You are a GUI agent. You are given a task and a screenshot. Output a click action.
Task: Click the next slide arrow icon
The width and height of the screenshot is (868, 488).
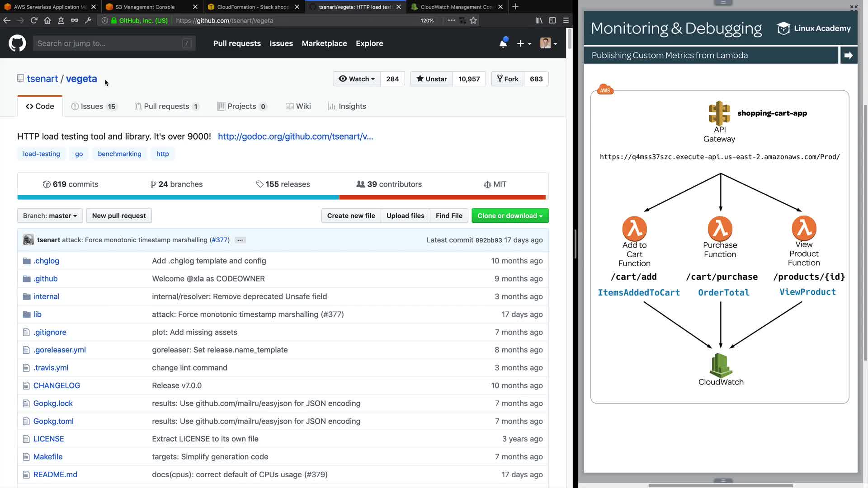point(848,55)
